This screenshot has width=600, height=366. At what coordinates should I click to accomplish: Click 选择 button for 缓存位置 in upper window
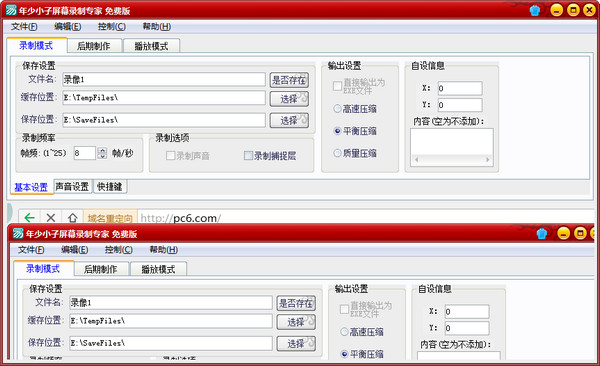pos(289,99)
